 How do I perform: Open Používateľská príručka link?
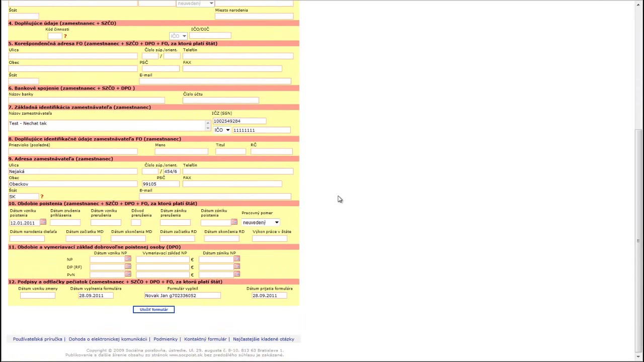[37, 339]
